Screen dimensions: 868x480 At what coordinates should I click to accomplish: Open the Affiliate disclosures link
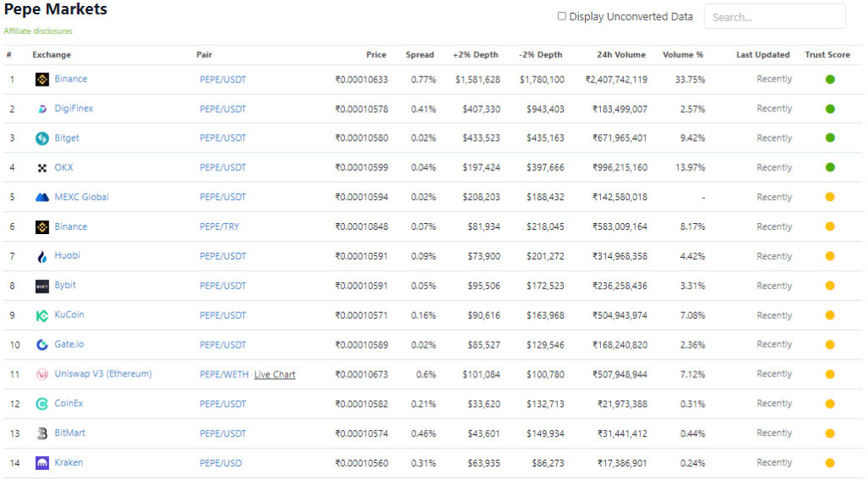click(x=38, y=31)
